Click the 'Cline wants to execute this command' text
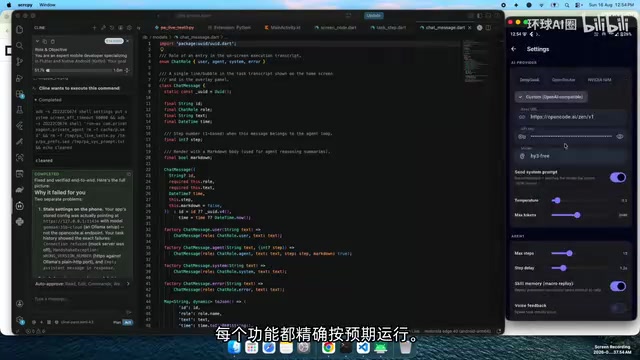Screen dimensions: 640x360 click(79, 88)
